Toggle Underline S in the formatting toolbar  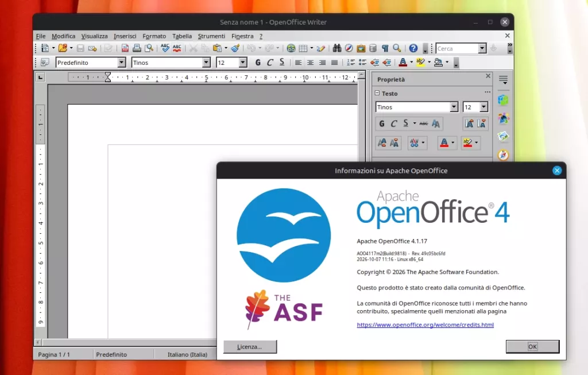[282, 62]
